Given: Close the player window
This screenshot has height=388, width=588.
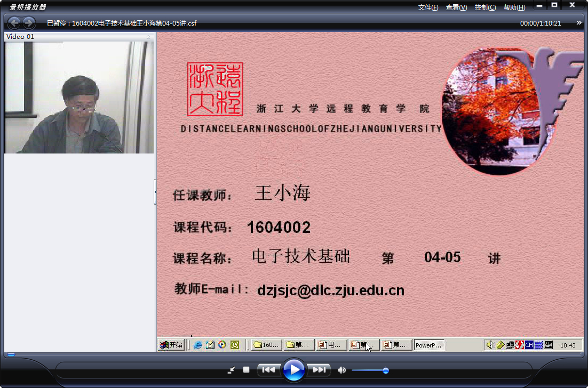Looking at the screenshot, I should click(572, 5).
